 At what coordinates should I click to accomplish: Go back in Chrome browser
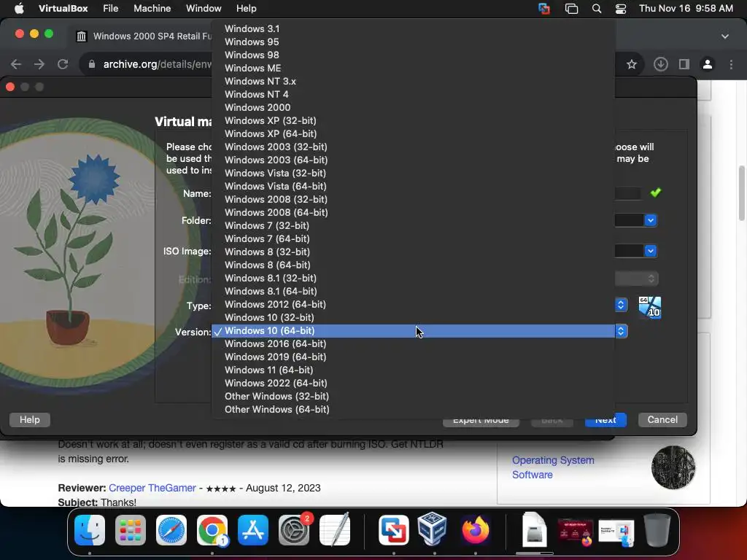16,64
